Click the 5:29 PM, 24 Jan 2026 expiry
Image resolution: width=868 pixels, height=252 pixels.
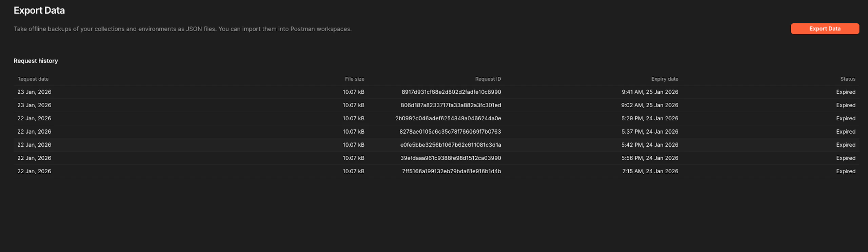649,118
